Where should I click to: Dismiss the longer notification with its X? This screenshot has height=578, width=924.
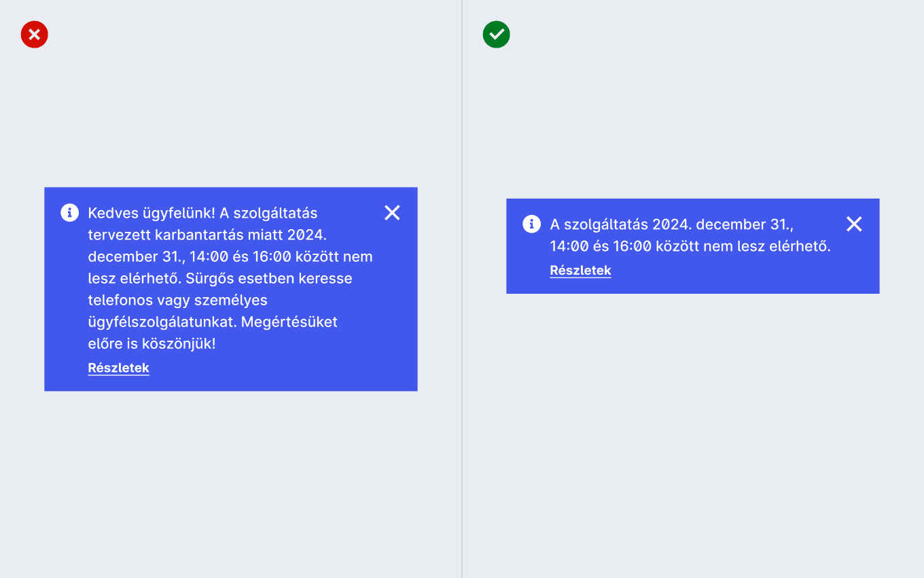click(392, 213)
